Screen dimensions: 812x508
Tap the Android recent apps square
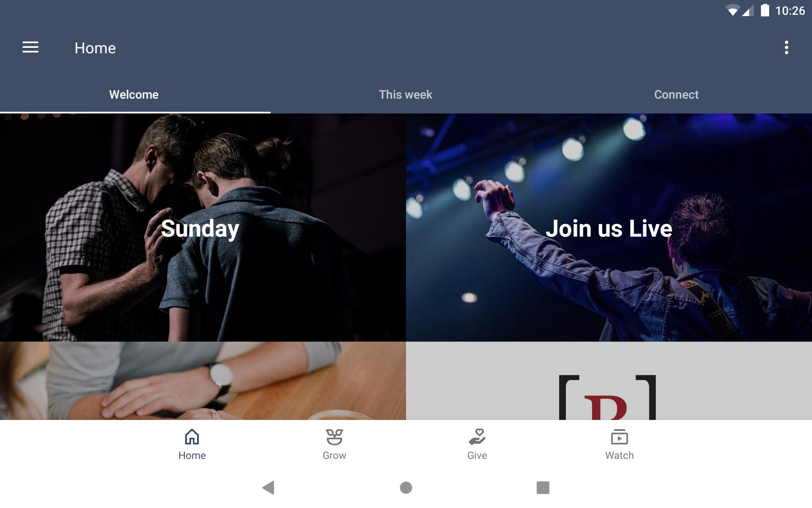[543, 488]
